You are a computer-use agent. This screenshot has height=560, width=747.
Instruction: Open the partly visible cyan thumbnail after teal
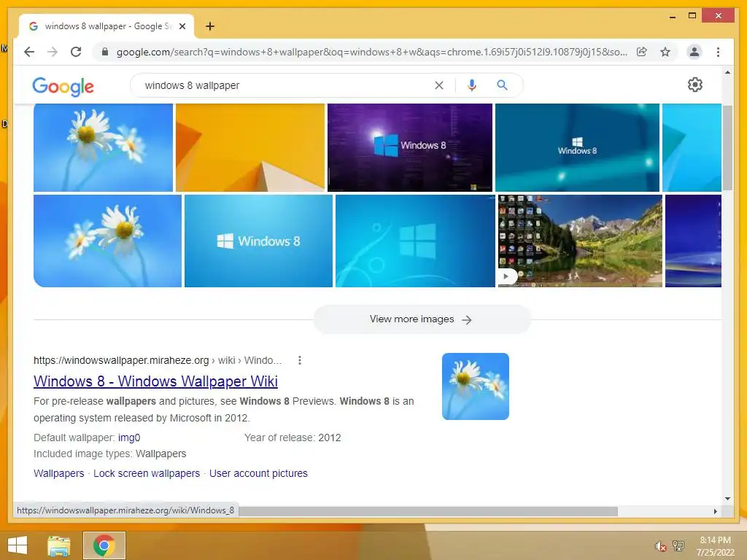(x=692, y=147)
